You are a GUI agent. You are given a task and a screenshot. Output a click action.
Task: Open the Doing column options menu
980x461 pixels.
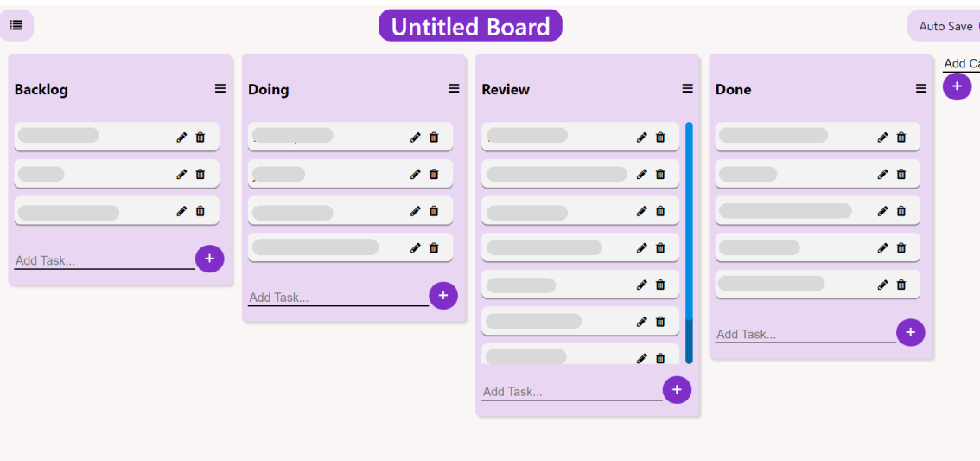(x=454, y=88)
